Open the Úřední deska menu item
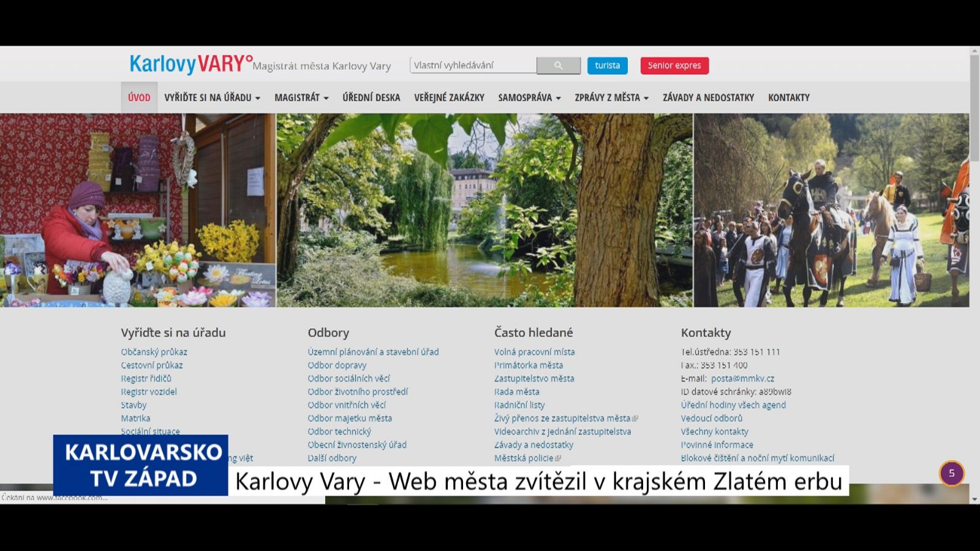980x551 pixels. (x=371, y=97)
